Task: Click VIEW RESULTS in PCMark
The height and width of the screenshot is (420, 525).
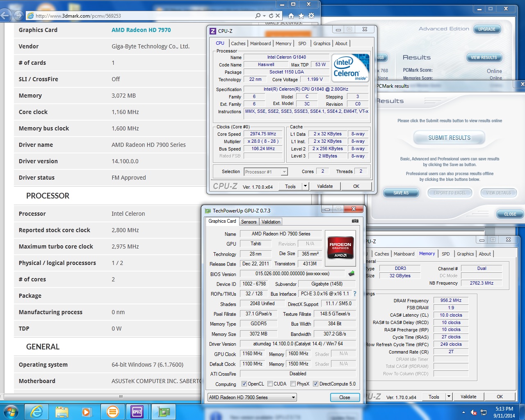Action: [x=484, y=57]
